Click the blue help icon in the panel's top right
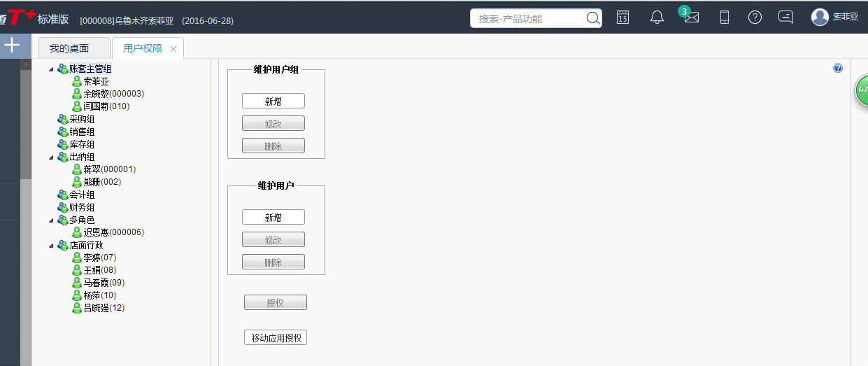Viewport: 868px width, 366px height. (838, 68)
